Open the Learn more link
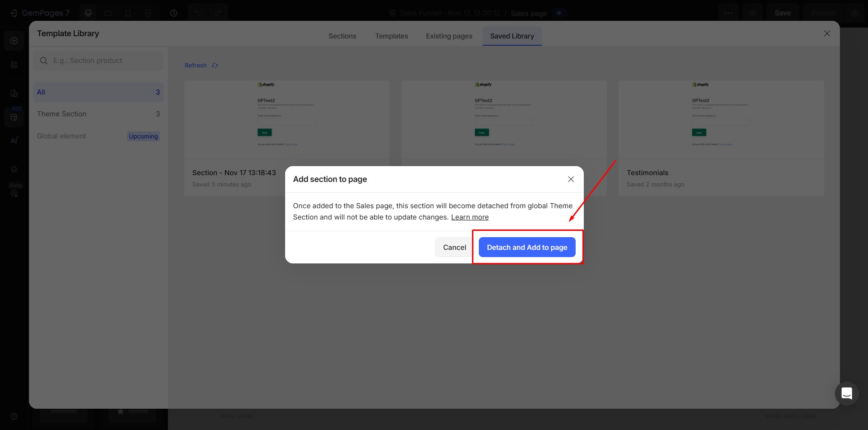Viewport: 868px width, 430px height. tap(469, 217)
